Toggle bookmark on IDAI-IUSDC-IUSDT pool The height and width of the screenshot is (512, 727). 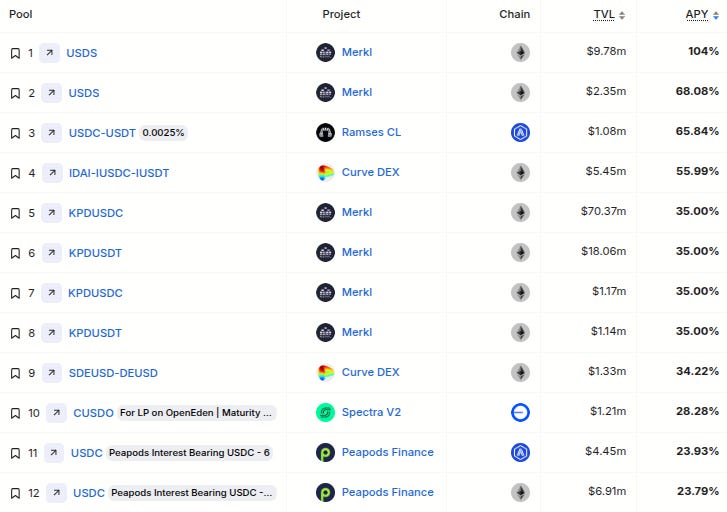click(x=15, y=173)
